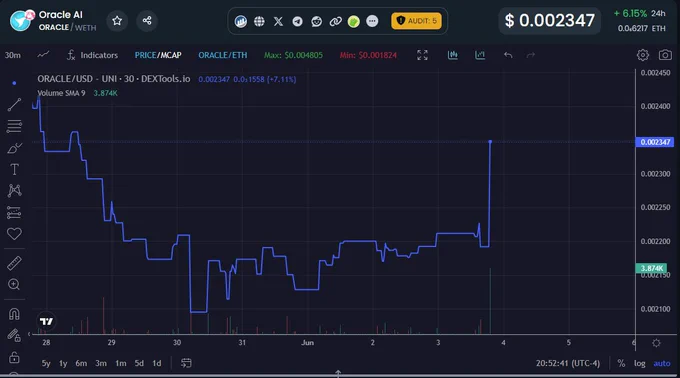Image resolution: width=680 pixels, height=378 pixels.
Task: Open the X (Twitter) social link
Action: pyautogui.click(x=278, y=21)
